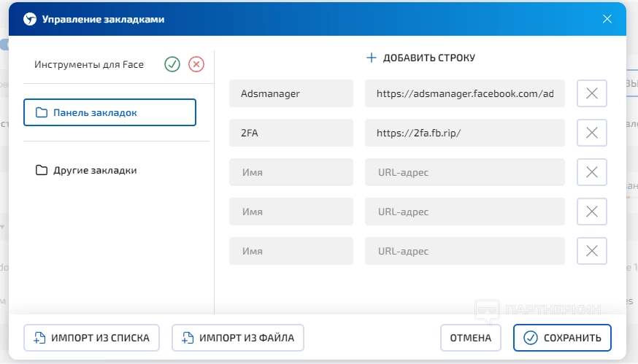The image size is (638, 364).
Task: Delete the second empty bookmark row
Action: click(x=592, y=212)
